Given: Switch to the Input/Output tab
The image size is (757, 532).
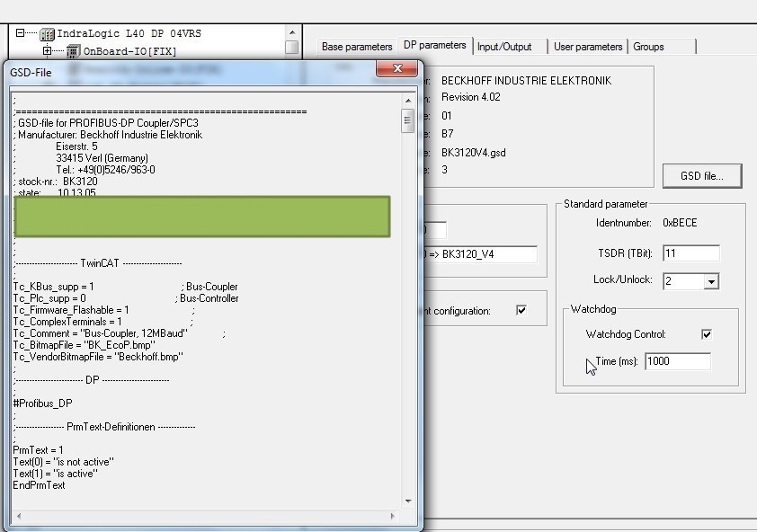Looking at the screenshot, I should tap(504, 47).
